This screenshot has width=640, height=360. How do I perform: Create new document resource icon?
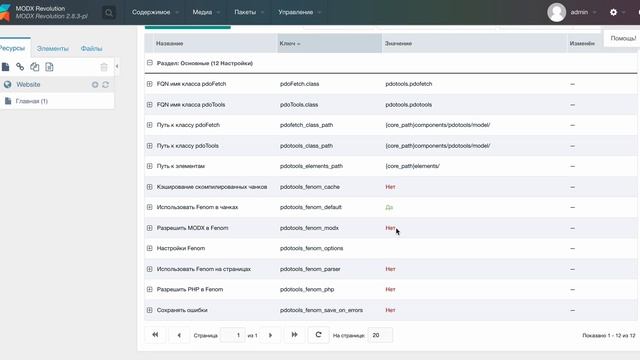point(5,67)
